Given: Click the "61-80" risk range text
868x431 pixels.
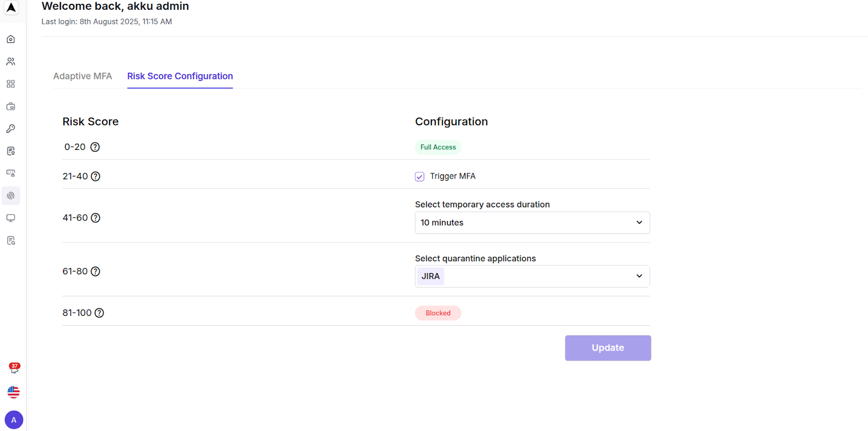Looking at the screenshot, I should click(x=75, y=271).
